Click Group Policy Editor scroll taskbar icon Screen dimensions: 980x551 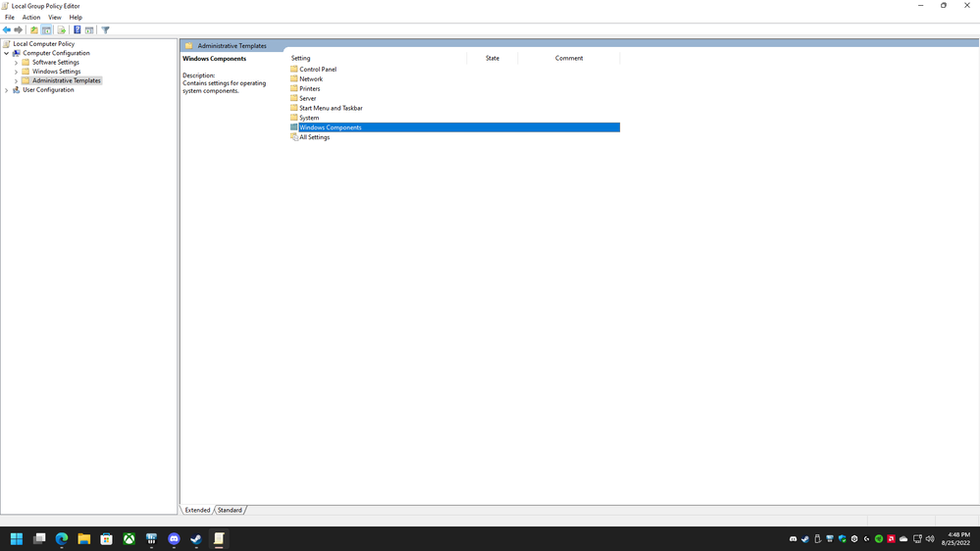(219, 538)
